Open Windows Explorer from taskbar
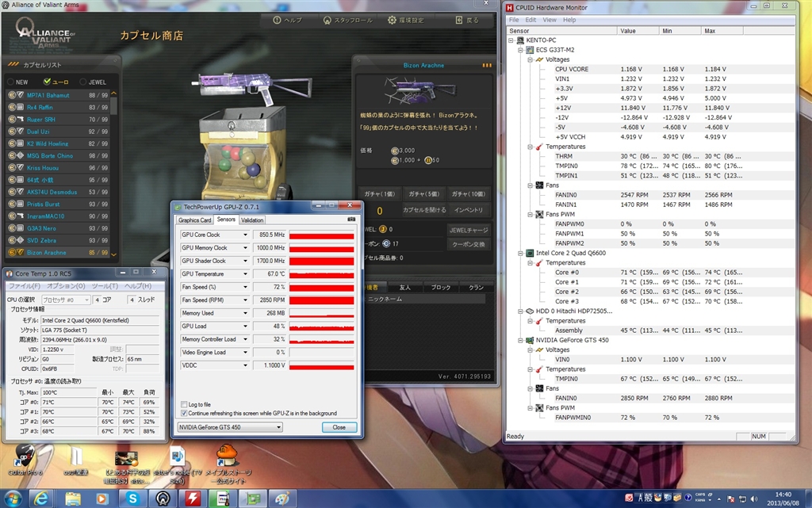This screenshot has height=508, width=812. (72, 498)
